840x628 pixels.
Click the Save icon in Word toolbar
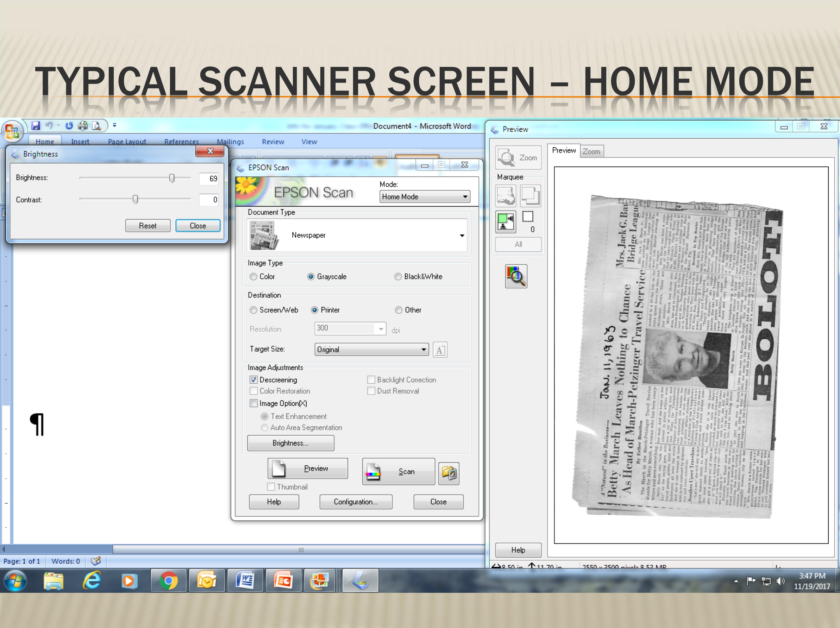click(x=36, y=126)
